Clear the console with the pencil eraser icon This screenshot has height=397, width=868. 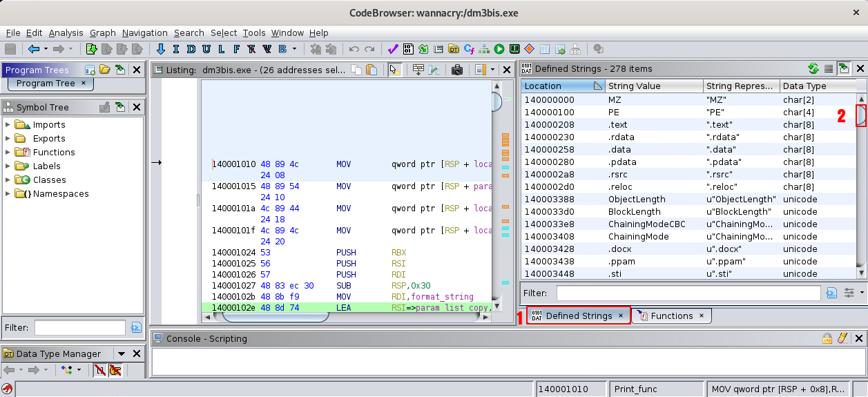[x=842, y=338]
